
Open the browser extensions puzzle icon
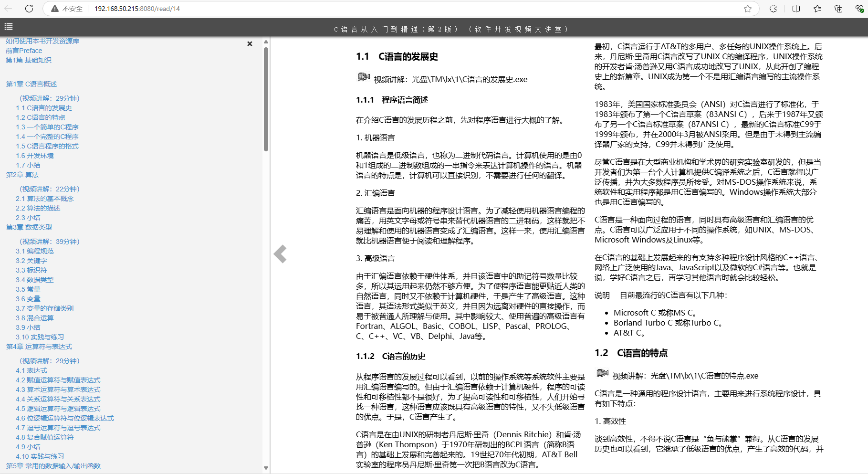point(774,9)
